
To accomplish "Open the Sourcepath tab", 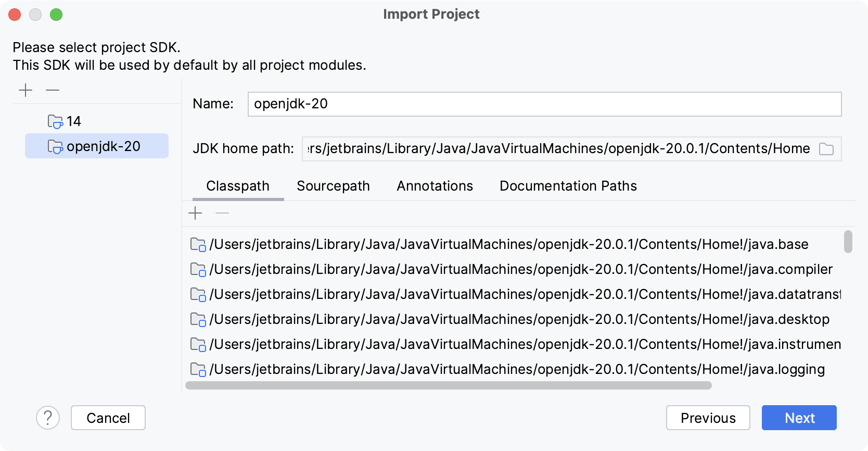I will point(333,186).
